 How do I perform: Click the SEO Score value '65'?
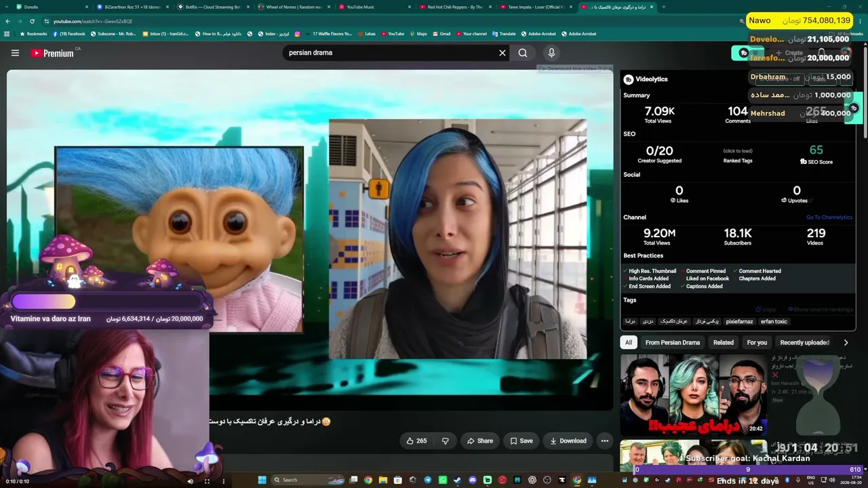click(816, 150)
